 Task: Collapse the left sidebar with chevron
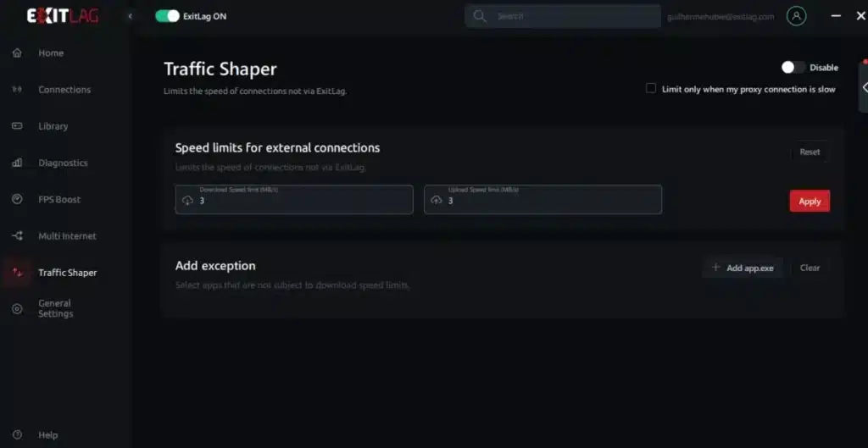click(x=130, y=16)
